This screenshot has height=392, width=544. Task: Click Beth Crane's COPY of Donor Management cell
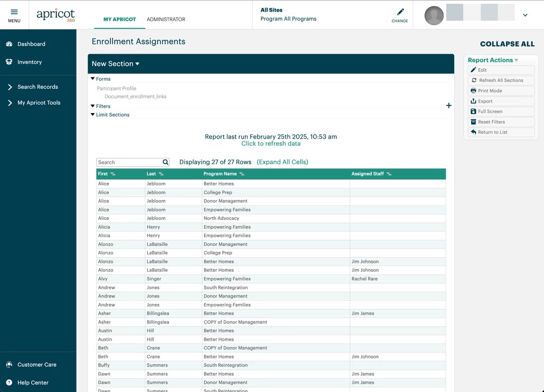point(276,348)
